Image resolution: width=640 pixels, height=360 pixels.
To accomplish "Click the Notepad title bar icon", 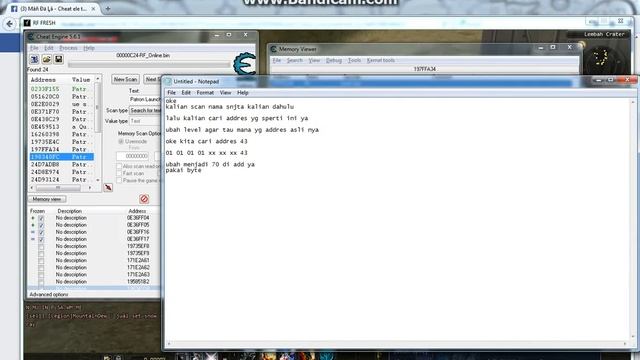I will [168, 82].
